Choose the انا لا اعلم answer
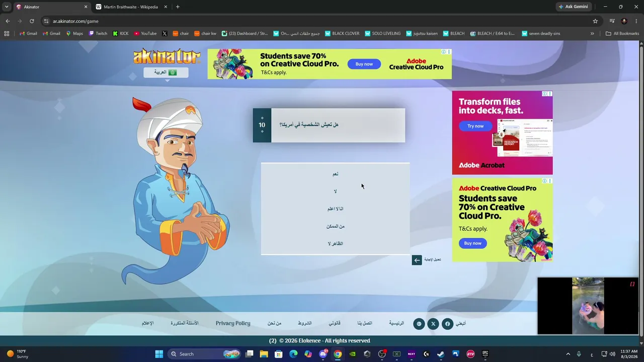 (335, 209)
